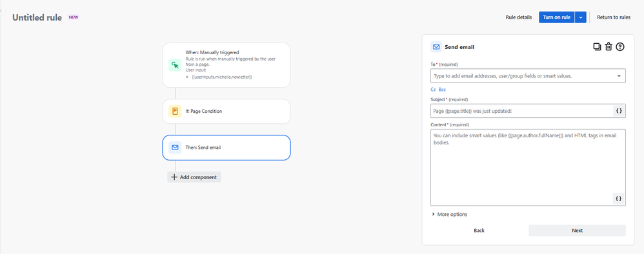Click the Manually triggered cursor icon

pos(175,65)
